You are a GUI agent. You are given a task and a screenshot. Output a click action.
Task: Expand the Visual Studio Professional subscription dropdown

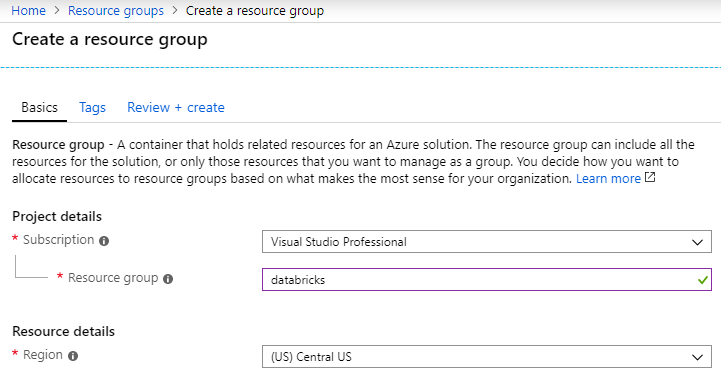point(486,241)
